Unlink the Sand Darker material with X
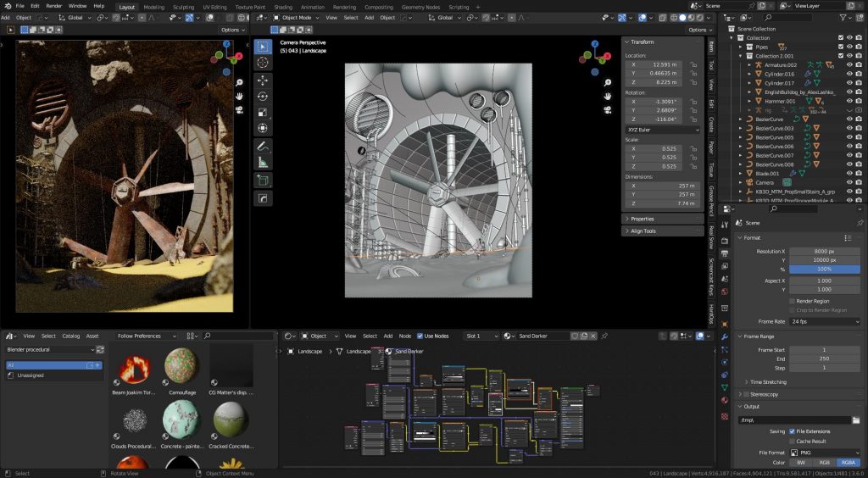Image resolution: width=868 pixels, height=478 pixels. tap(593, 336)
